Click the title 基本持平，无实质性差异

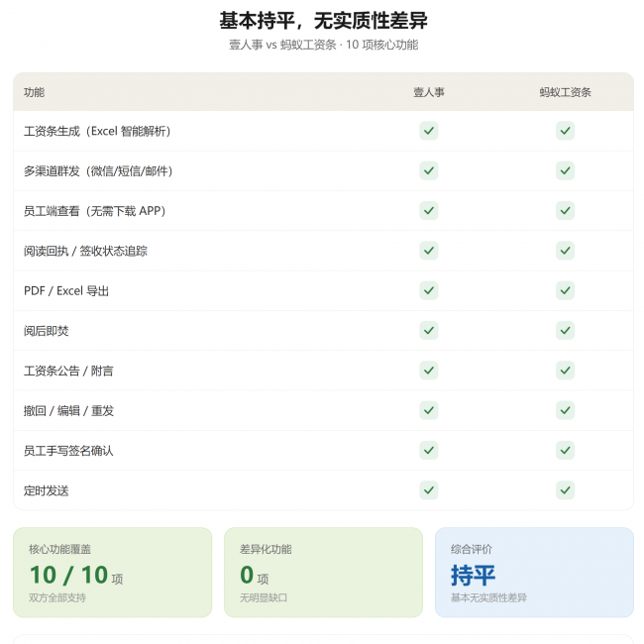point(323,21)
